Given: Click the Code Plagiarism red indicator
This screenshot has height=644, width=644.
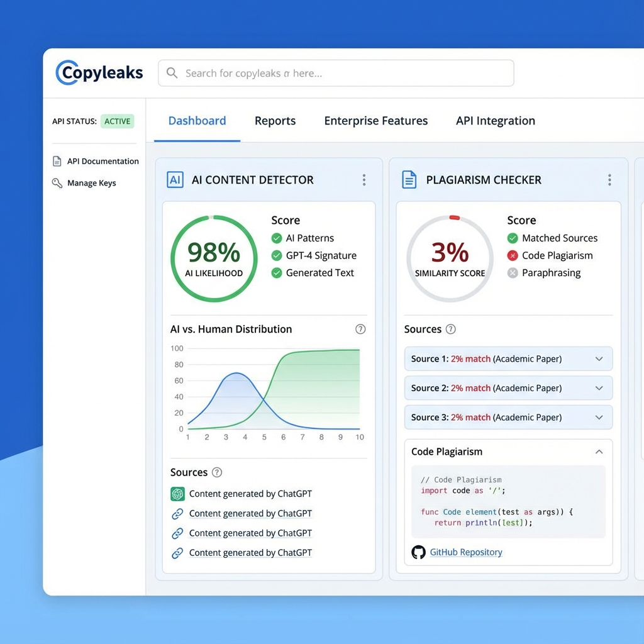Looking at the screenshot, I should 513,255.
